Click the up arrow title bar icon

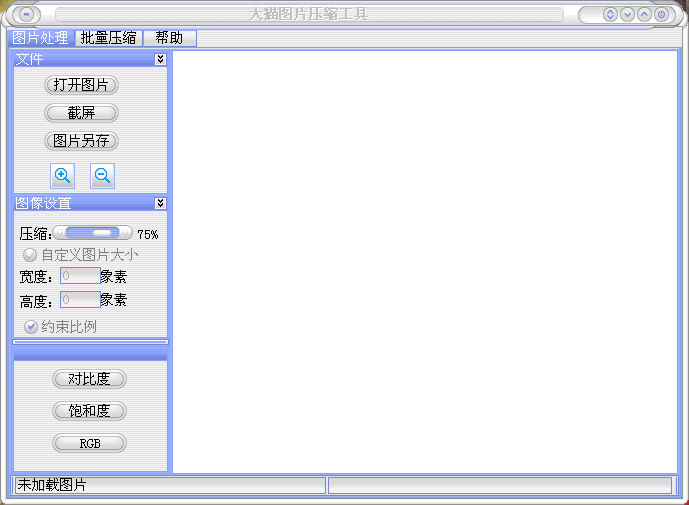tap(644, 15)
